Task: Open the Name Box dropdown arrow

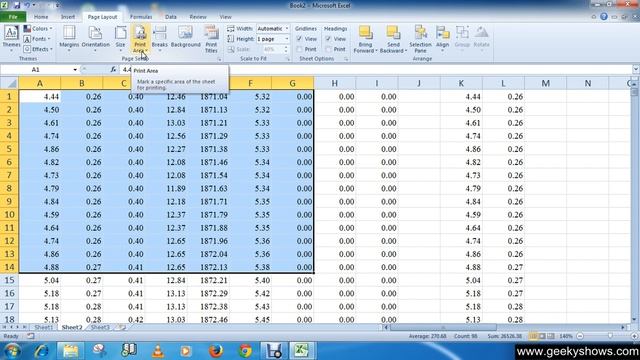Action: click(75, 70)
